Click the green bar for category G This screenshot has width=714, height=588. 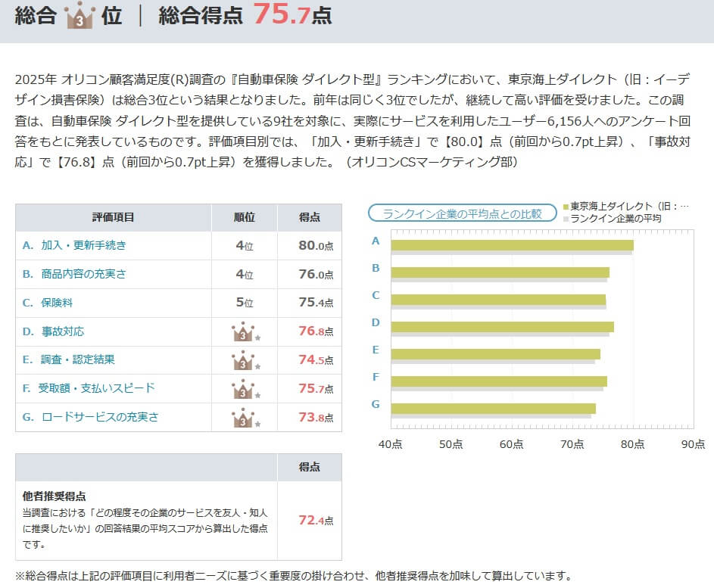point(493,409)
